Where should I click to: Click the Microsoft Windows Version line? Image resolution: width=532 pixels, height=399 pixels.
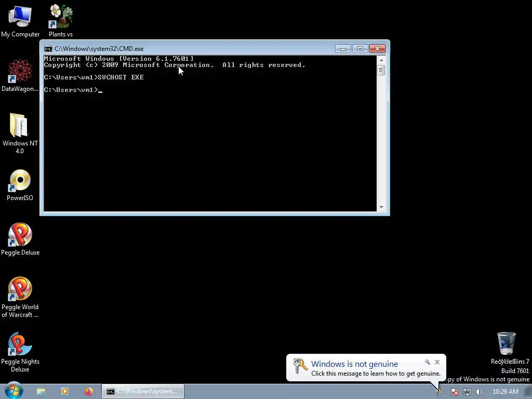click(119, 59)
